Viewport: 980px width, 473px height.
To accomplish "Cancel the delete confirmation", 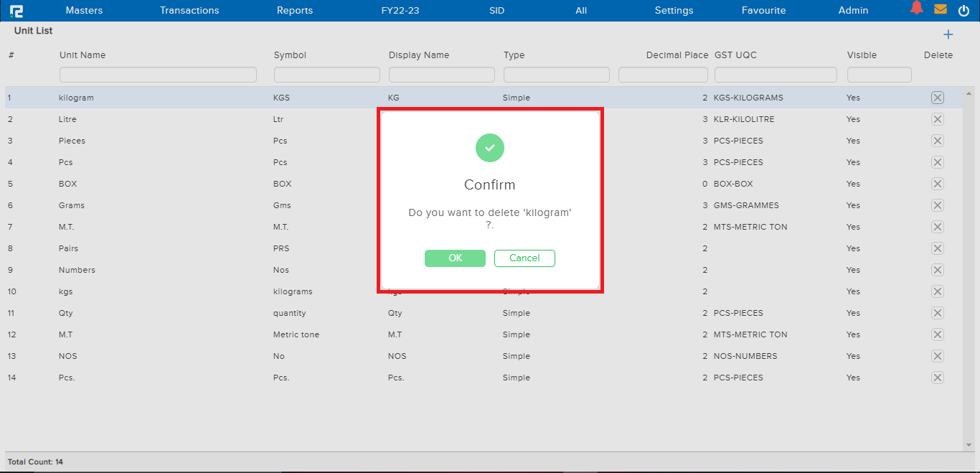I will [x=524, y=258].
